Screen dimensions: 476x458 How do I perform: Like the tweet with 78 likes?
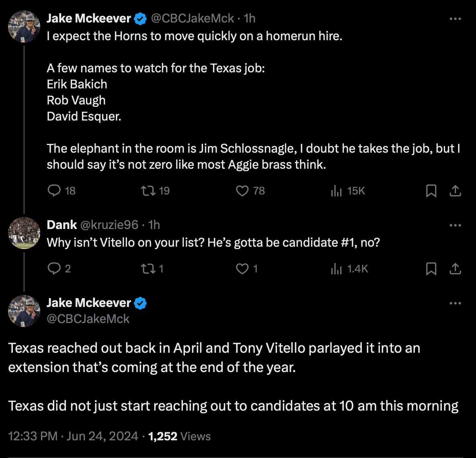[x=242, y=190]
